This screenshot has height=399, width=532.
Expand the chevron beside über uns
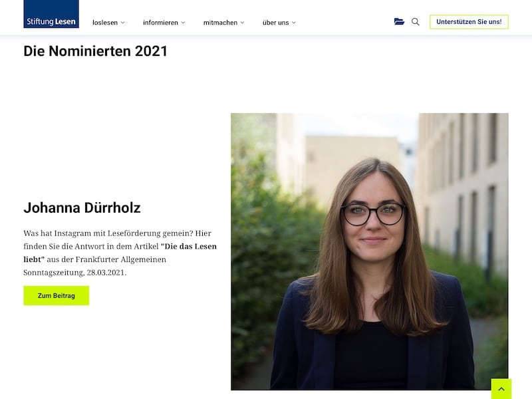click(x=294, y=23)
